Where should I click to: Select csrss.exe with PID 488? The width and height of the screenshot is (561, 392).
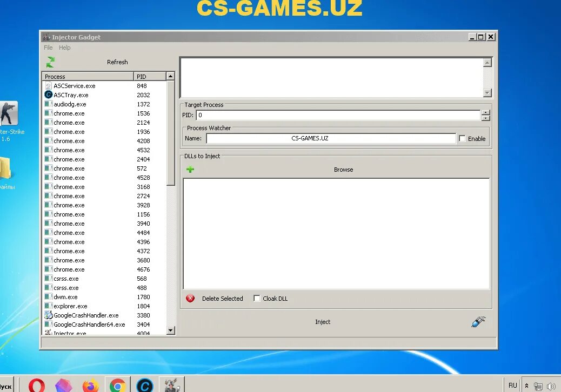[x=104, y=288]
